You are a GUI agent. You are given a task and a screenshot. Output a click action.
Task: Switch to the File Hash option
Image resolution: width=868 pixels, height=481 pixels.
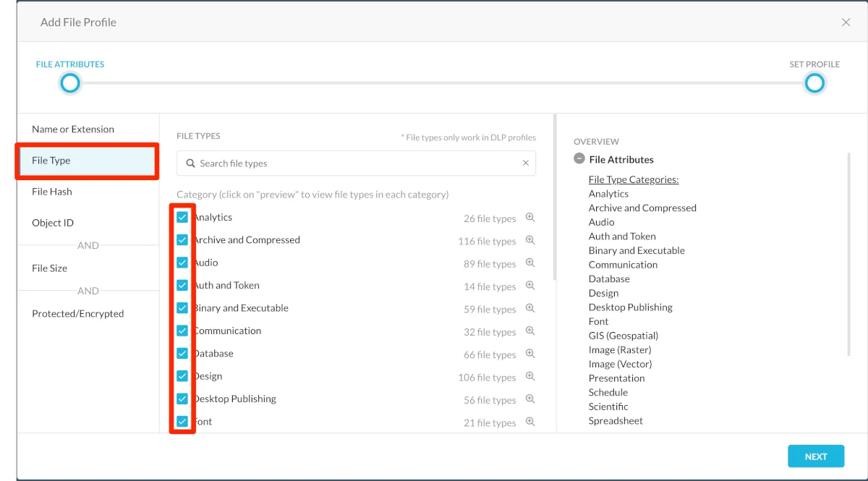[52, 192]
